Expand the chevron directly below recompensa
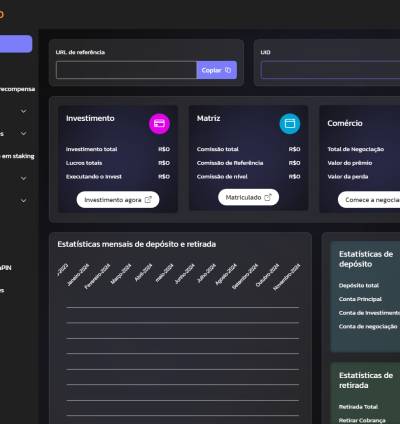Viewport: 400px width, 424px height. [x=24, y=111]
